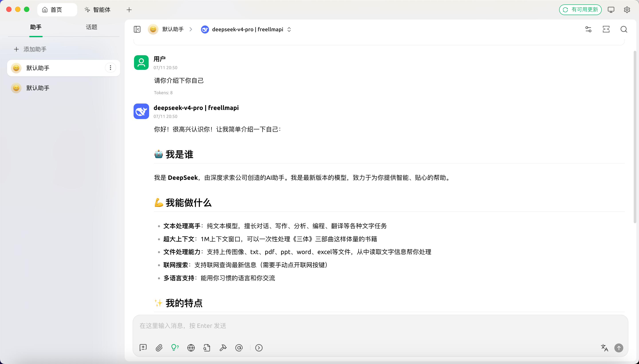The image size is (639, 364).
Task: Open the knowledge base file-search icon
Action: [x=207, y=348]
